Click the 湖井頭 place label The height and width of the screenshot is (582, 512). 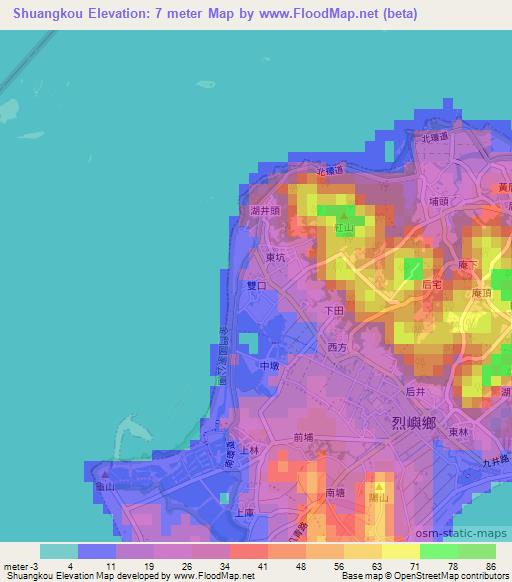coord(265,211)
